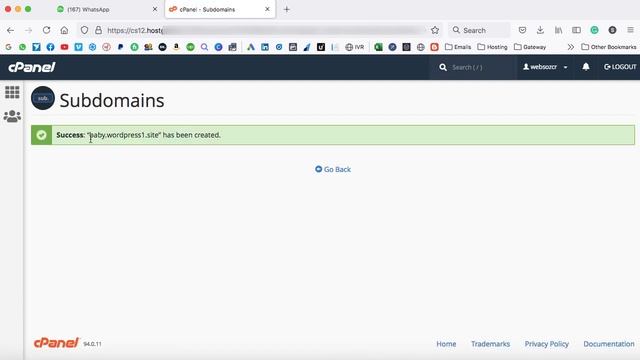Screen dimensions: 640x360
Task: Click the LOGOUT button
Action: point(620,67)
